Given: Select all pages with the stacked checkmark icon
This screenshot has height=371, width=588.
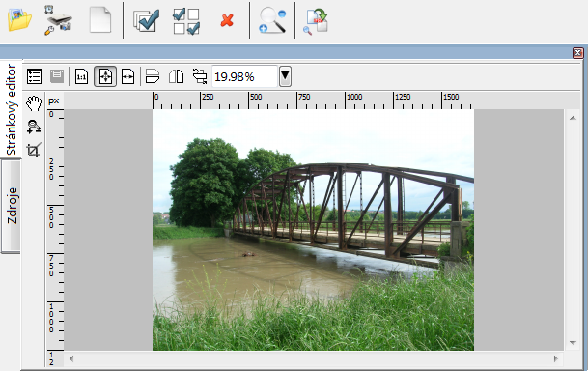Looking at the screenshot, I should [146, 20].
